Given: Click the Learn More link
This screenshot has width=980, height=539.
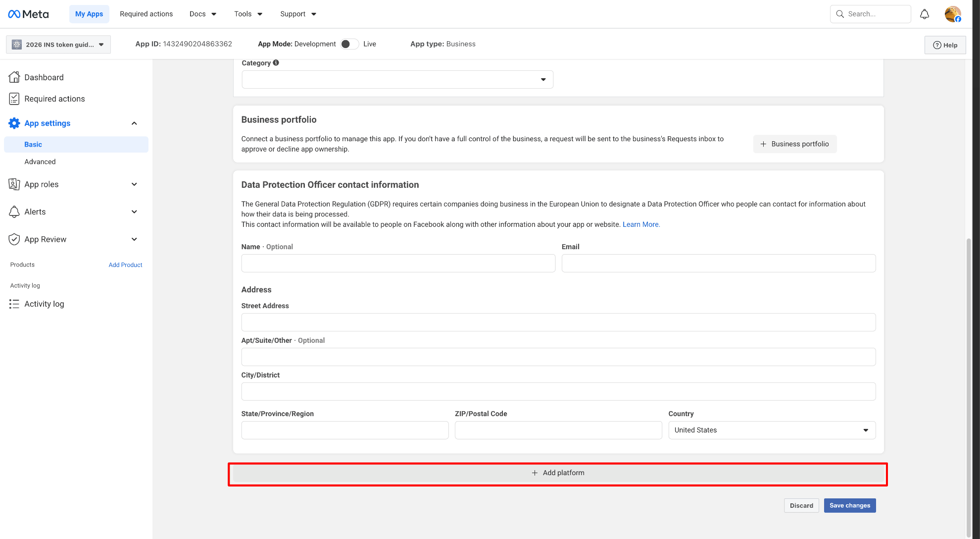Looking at the screenshot, I should pyautogui.click(x=641, y=224).
